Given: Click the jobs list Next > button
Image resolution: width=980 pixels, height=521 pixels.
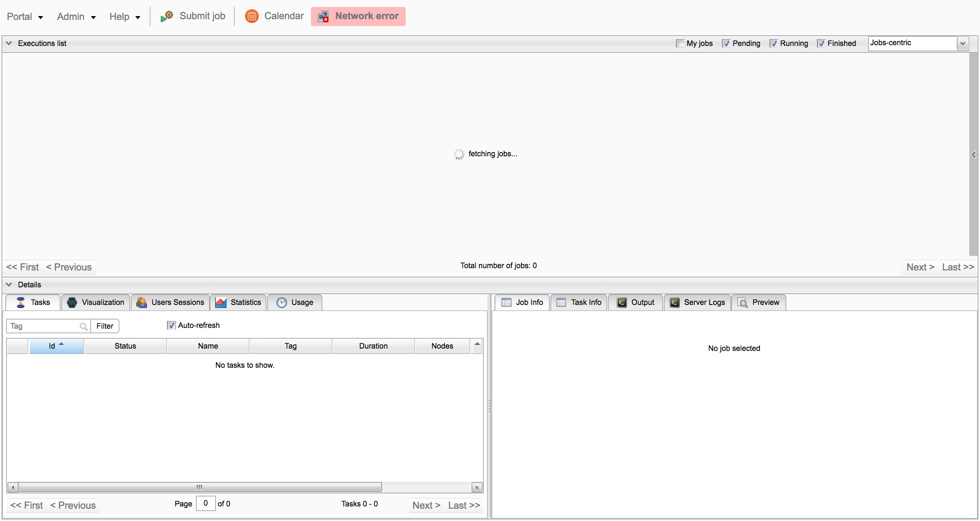Looking at the screenshot, I should click(920, 267).
